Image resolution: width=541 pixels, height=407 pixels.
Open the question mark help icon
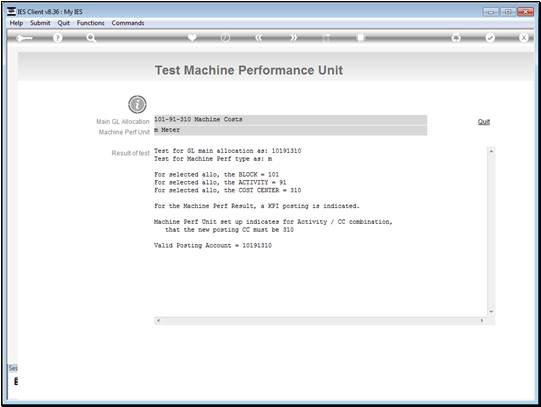(x=58, y=38)
